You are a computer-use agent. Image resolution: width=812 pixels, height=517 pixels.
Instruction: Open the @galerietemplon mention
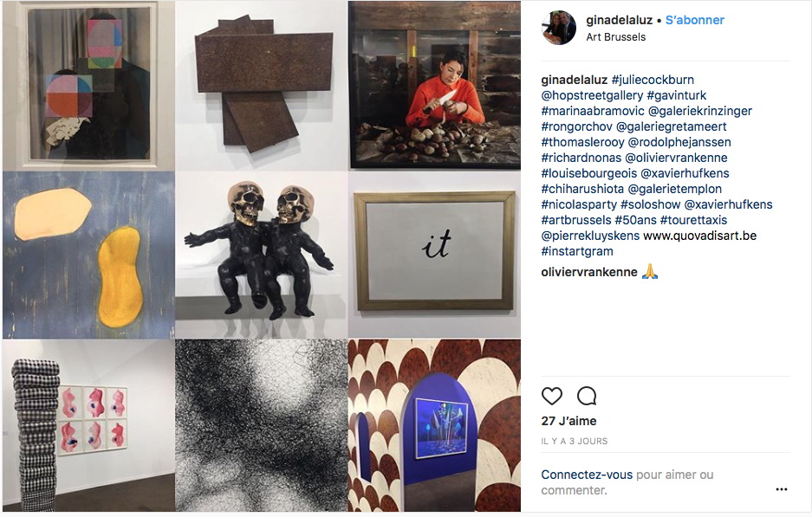click(675, 189)
